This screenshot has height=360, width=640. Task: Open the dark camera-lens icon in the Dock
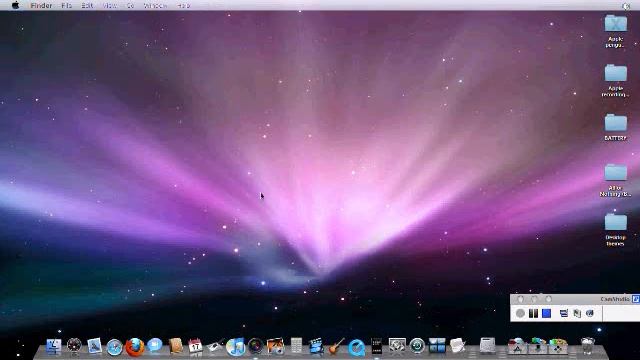(x=256, y=346)
